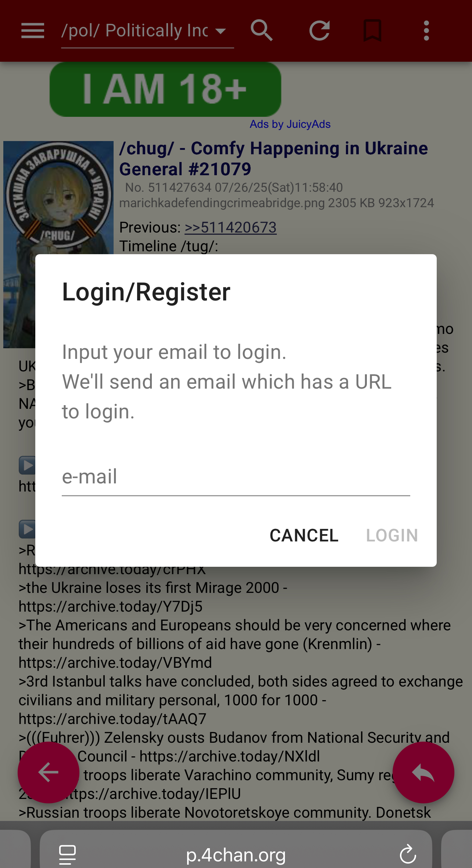Open the Ads by JuicyAds link
This screenshot has width=472, height=868.
tap(290, 124)
